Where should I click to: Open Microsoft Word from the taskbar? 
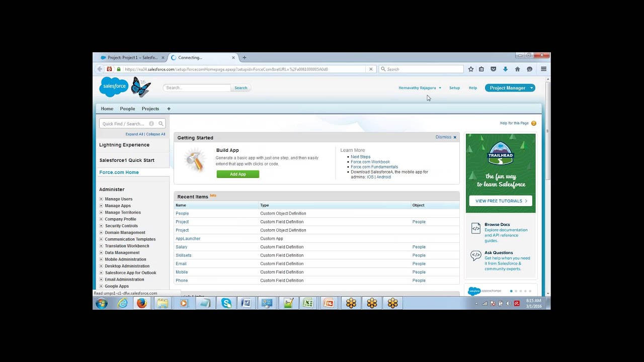pyautogui.click(x=246, y=303)
